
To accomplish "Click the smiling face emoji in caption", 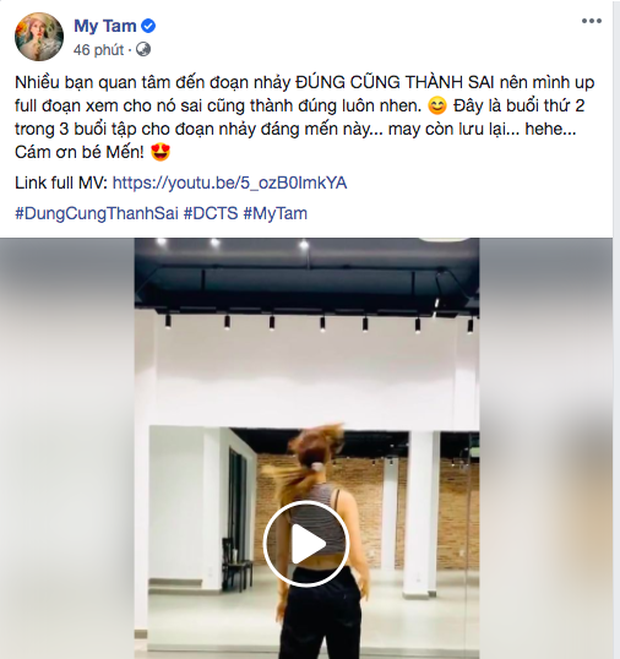I will [x=437, y=106].
